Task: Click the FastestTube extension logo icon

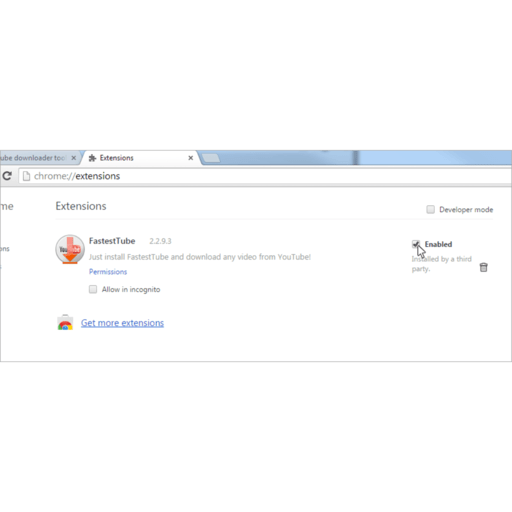Action: click(70, 249)
